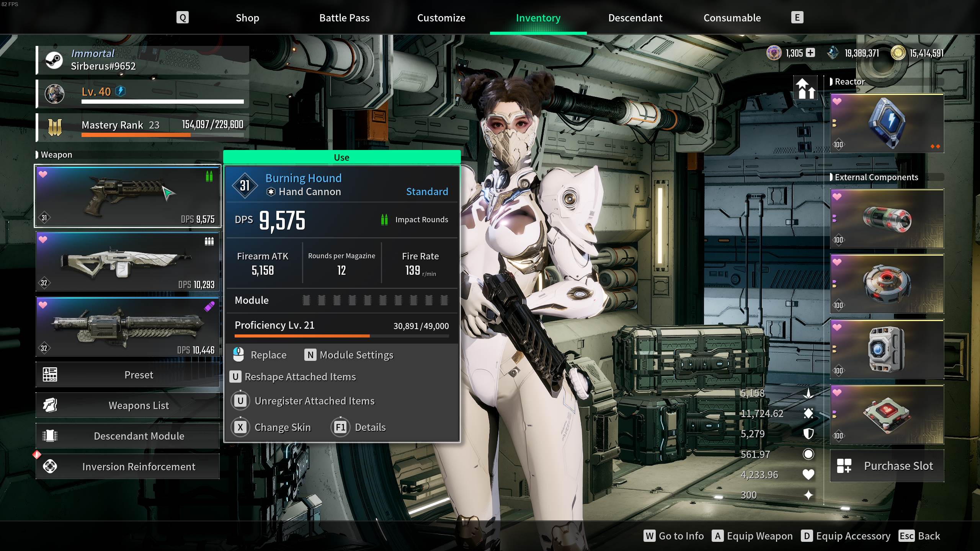Click the Lv. 40 experience bar
Screen dimensions: 980x551
click(x=162, y=101)
